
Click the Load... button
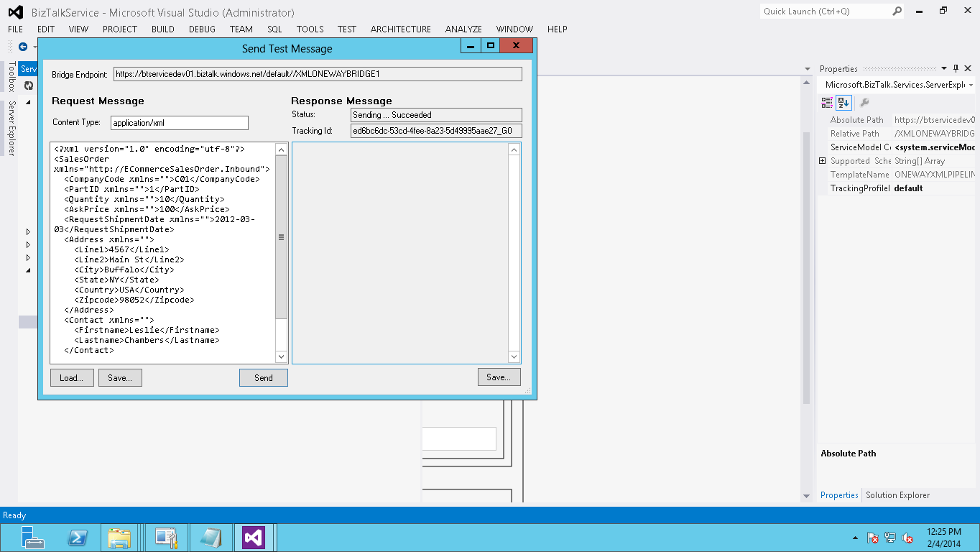(72, 377)
